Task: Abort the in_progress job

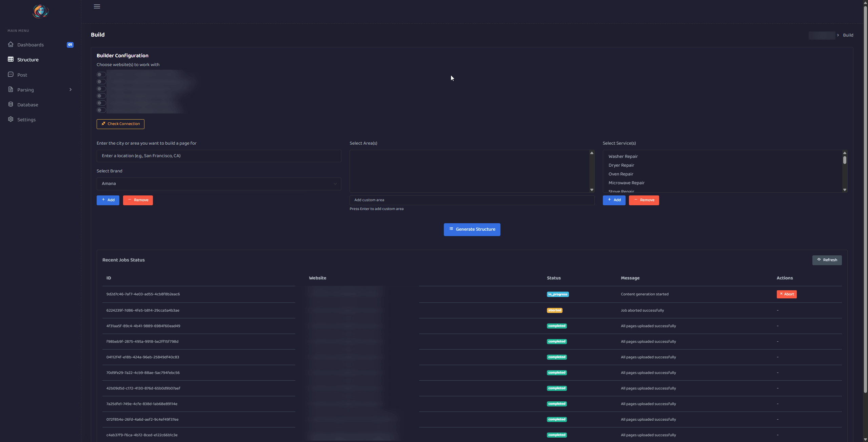Action: 787,294
